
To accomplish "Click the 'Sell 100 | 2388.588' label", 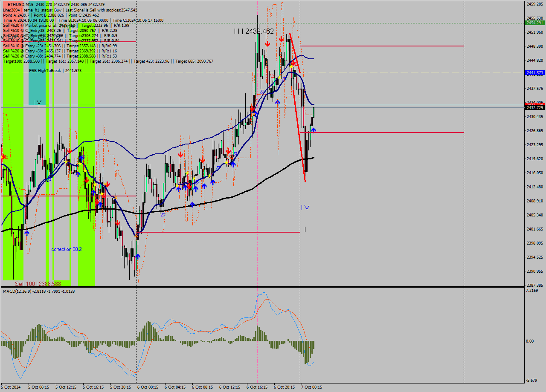I will [38, 284].
